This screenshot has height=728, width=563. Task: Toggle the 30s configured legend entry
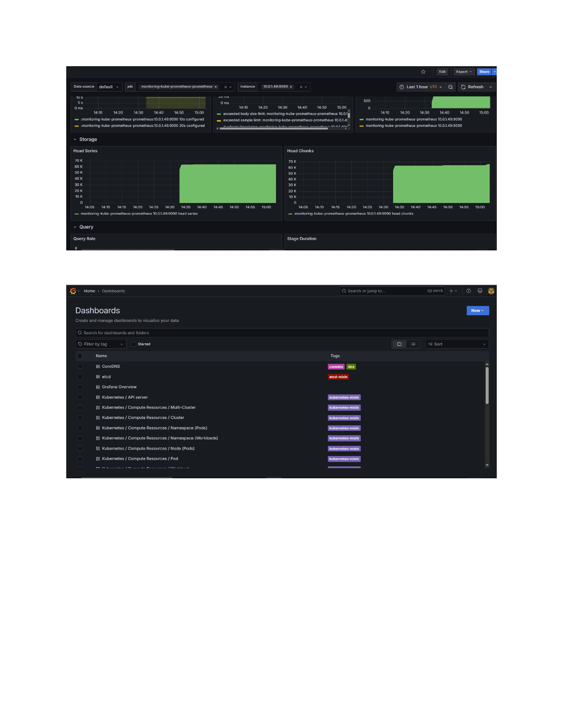point(143,126)
